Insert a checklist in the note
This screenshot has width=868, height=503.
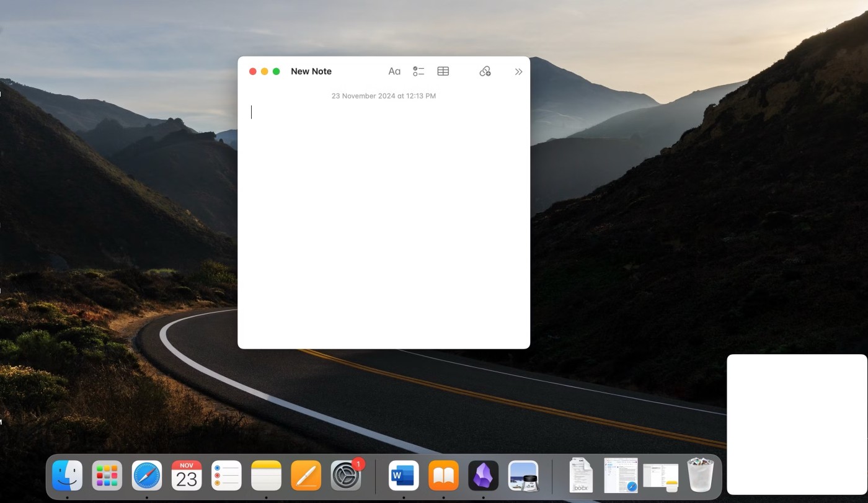pos(418,71)
